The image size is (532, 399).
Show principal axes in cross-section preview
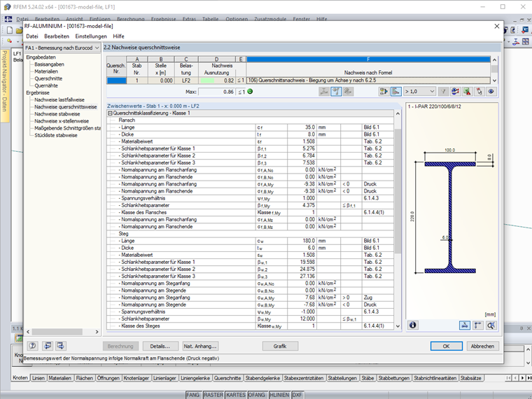pyautogui.click(x=477, y=325)
